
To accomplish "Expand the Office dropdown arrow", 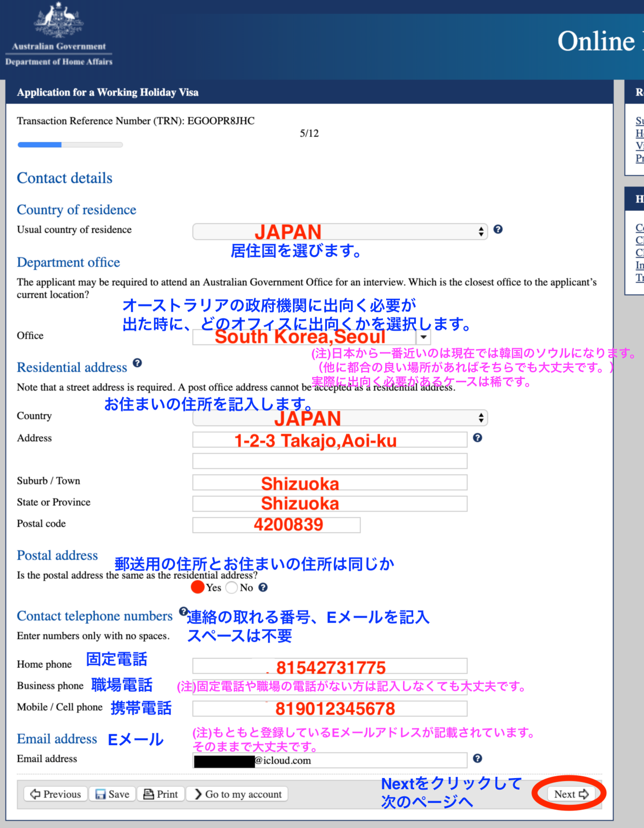I will pos(424,337).
